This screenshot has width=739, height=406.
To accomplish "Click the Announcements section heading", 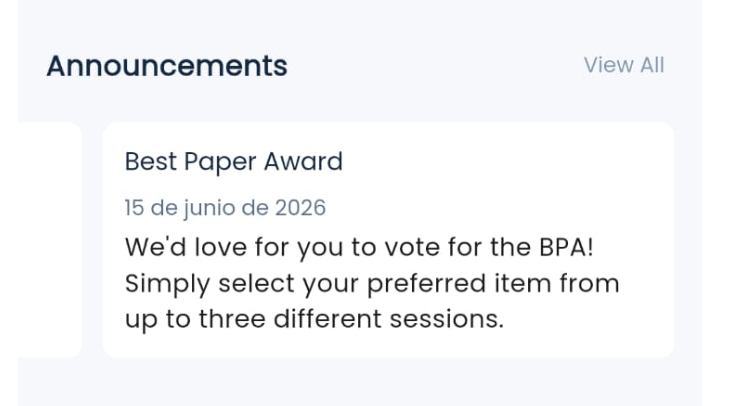I will [167, 66].
